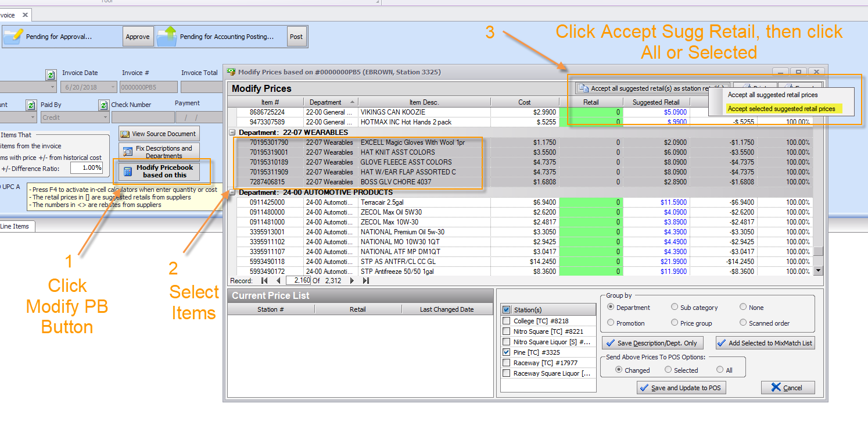868x446 pixels.
Task: Click the sort arrow on Department column header
Action: [x=352, y=102]
